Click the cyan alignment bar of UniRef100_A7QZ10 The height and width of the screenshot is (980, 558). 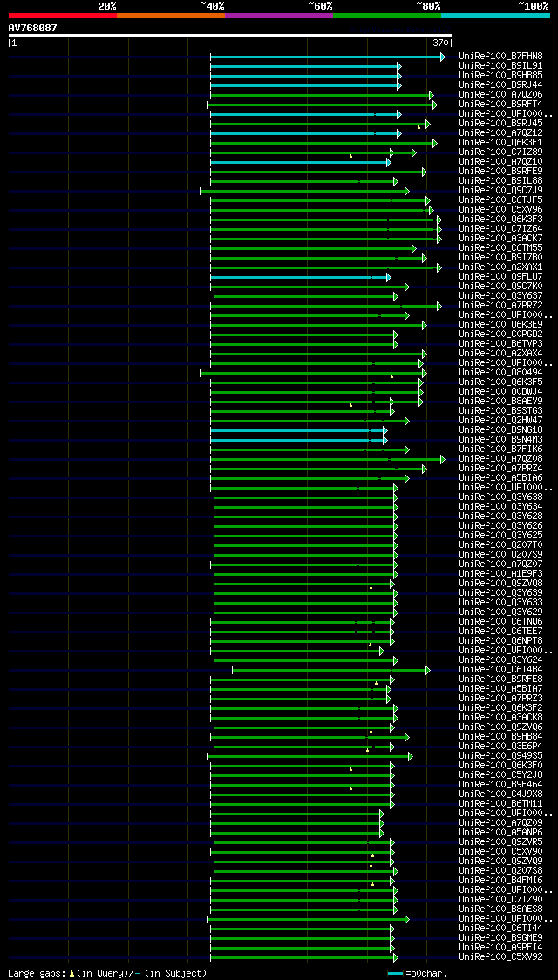(300, 163)
